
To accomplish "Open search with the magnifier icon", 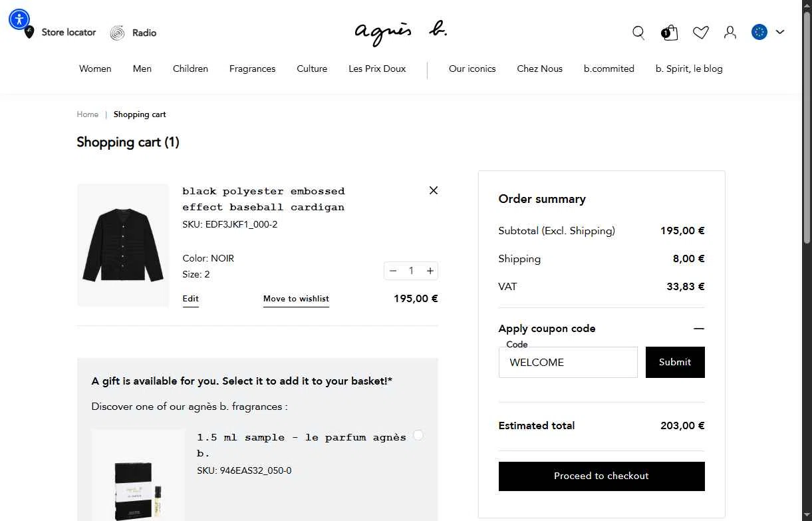I will click(638, 33).
